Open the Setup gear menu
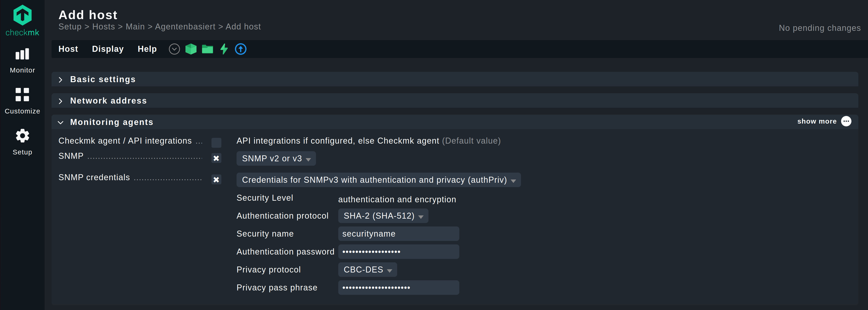 [x=22, y=142]
